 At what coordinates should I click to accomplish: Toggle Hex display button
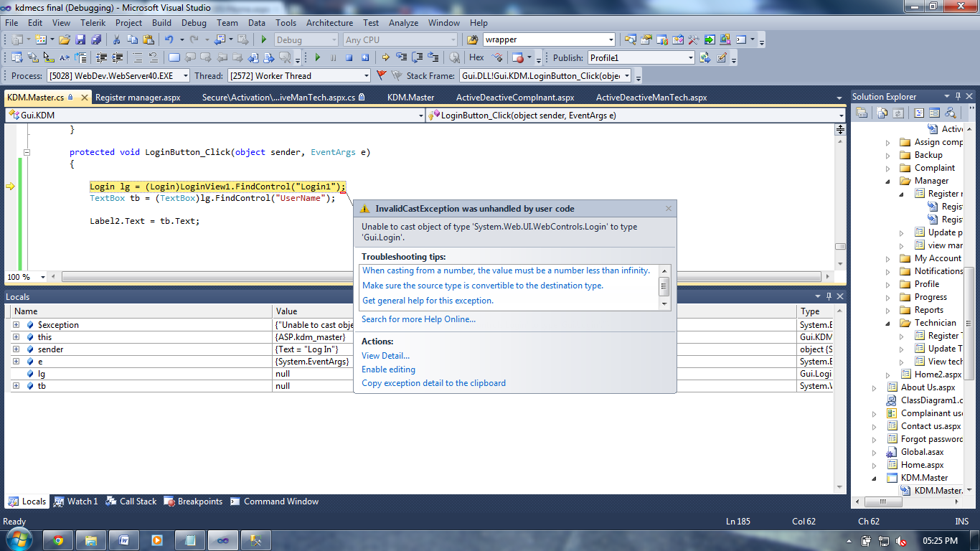[476, 57]
